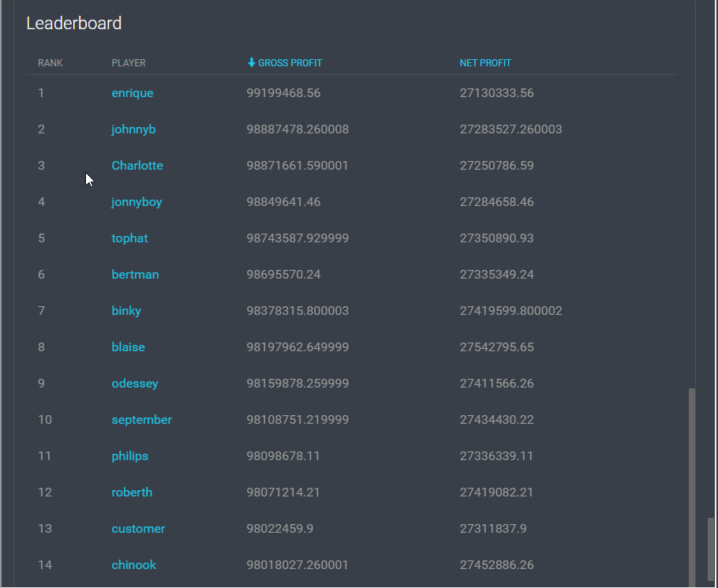
Task: Open player profile Charlotte
Action: (137, 165)
